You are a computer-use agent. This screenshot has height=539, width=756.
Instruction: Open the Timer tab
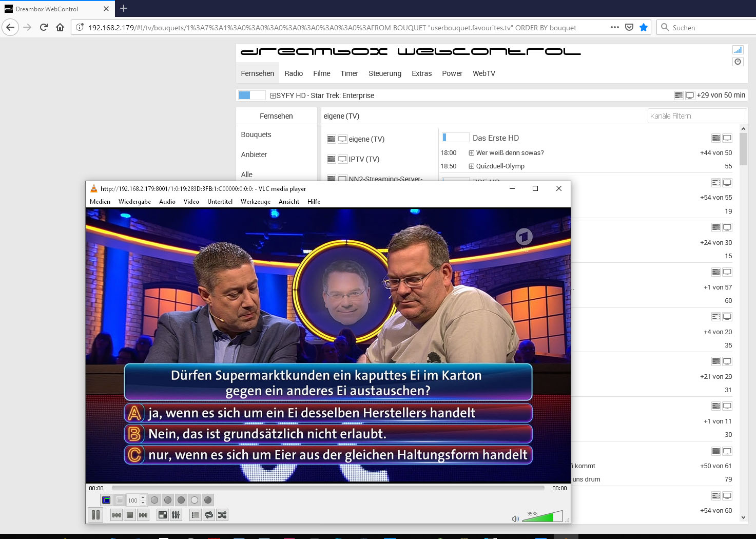pyautogui.click(x=349, y=73)
